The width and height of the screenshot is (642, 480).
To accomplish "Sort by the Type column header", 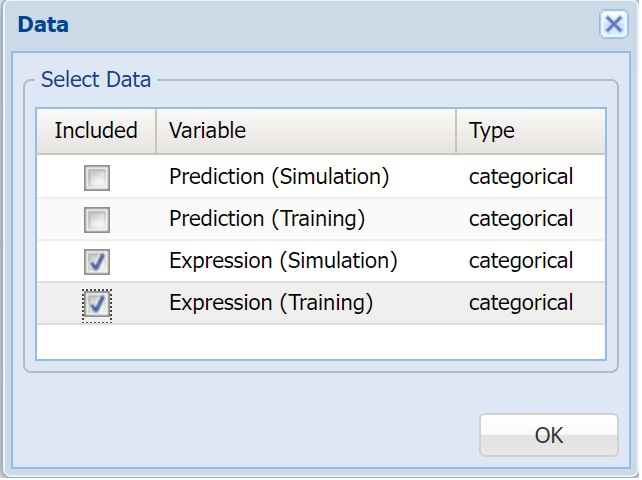I will coord(530,131).
